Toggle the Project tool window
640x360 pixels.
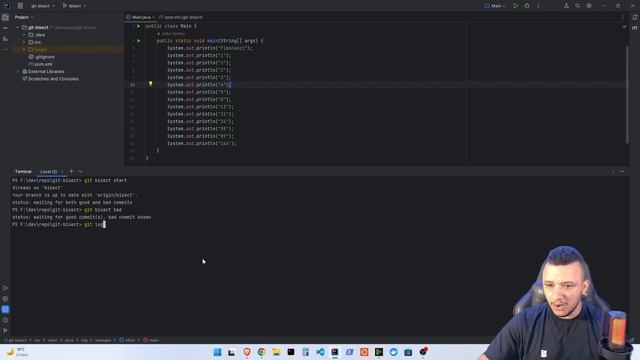tap(5, 18)
